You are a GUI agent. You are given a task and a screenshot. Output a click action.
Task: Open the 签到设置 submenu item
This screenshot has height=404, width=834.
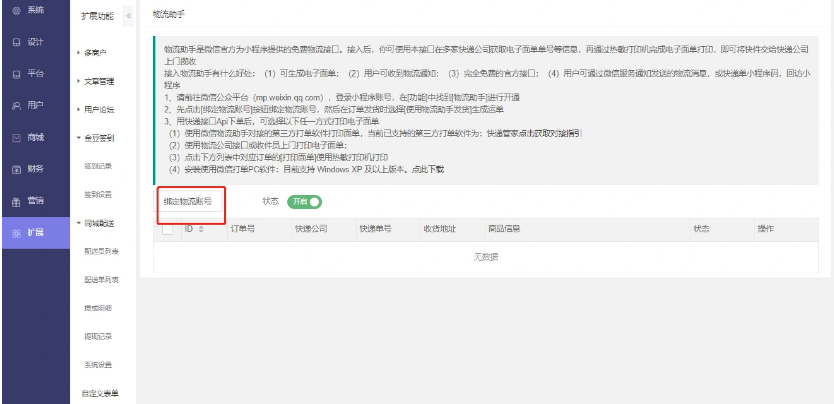coord(98,195)
